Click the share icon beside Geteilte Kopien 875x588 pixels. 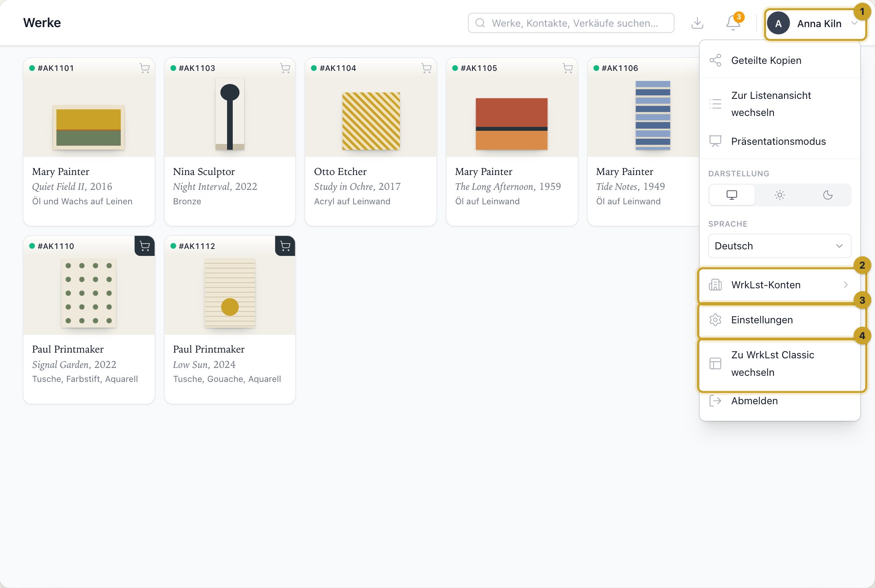pyautogui.click(x=715, y=60)
